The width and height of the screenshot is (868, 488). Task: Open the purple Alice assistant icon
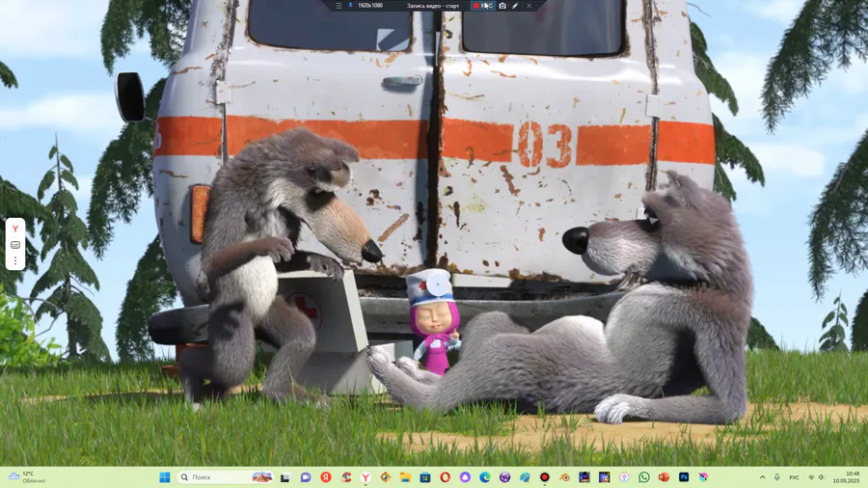[465, 477]
